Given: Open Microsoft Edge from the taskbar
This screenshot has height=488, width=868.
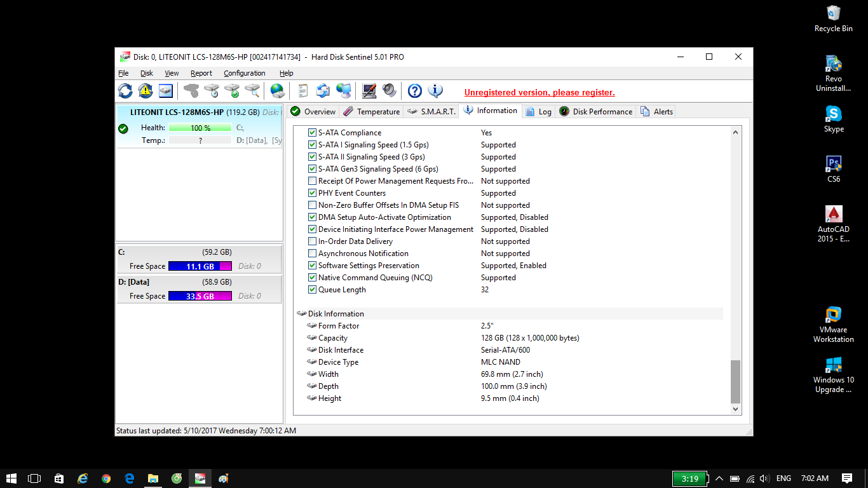Looking at the screenshot, I should tap(130, 478).
